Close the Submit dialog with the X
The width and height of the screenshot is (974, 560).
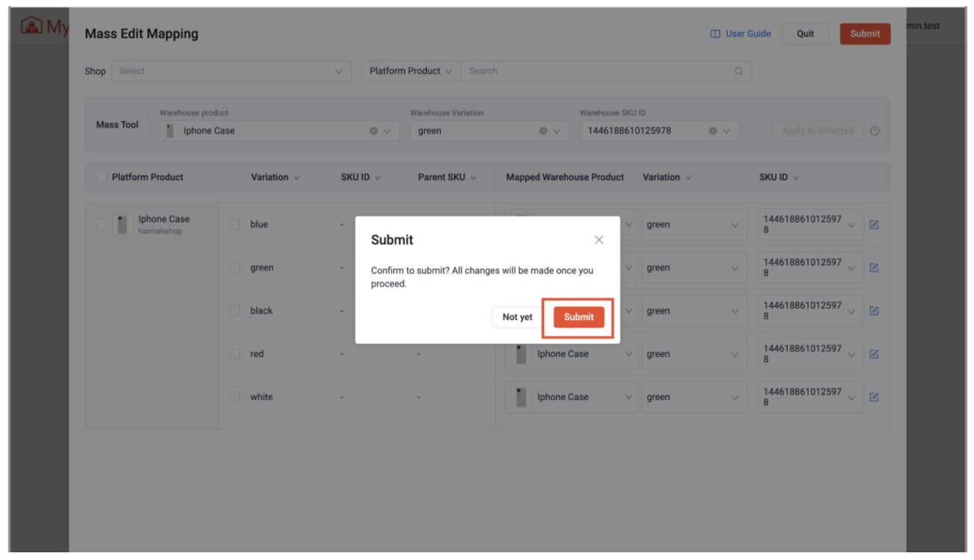click(x=599, y=240)
